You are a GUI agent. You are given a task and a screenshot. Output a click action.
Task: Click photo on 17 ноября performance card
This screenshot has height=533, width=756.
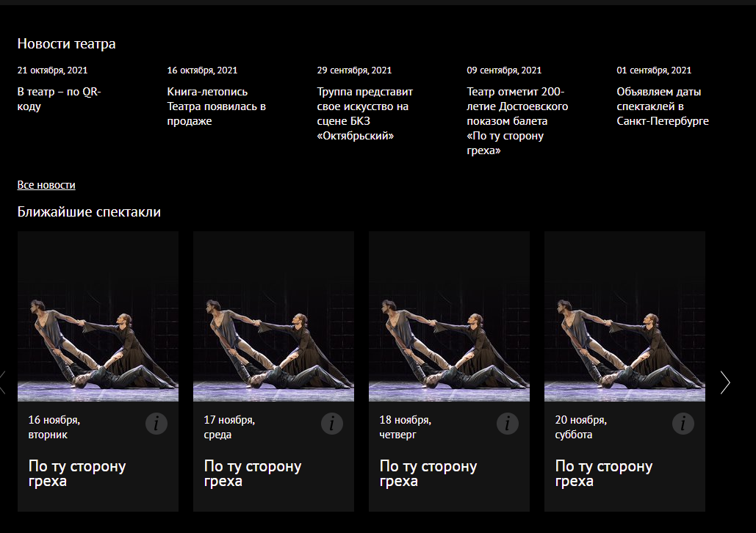(x=273, y=316)
